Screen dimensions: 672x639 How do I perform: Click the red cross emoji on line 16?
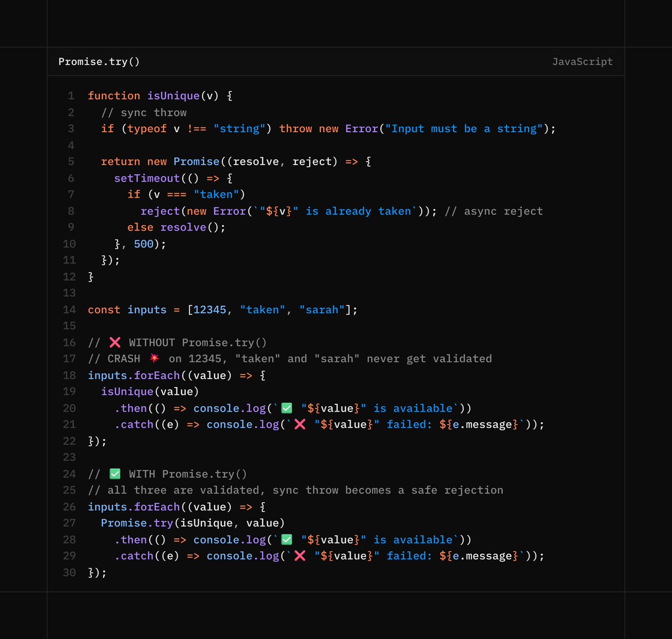(115, 342)
